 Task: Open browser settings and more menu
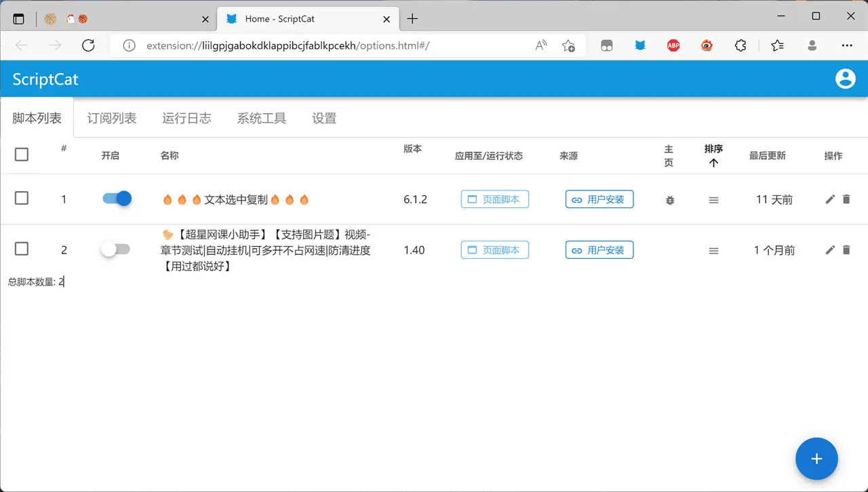click(x=846, y=45)
